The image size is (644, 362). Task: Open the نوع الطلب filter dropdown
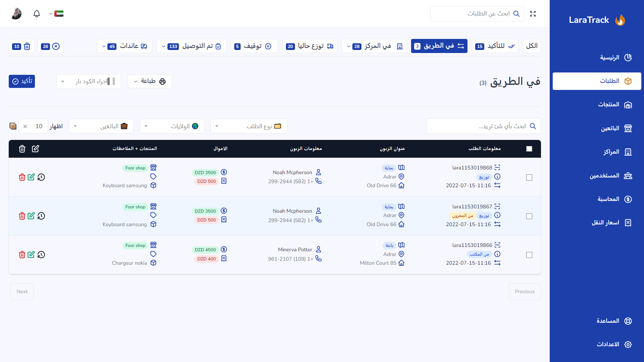click(248, 126)
